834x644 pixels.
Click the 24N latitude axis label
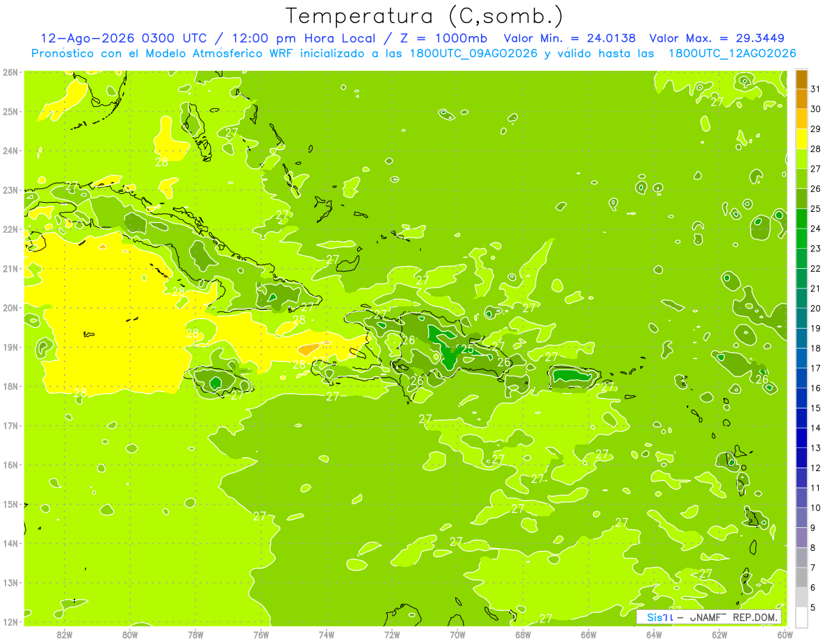click(x=10, y=151)
